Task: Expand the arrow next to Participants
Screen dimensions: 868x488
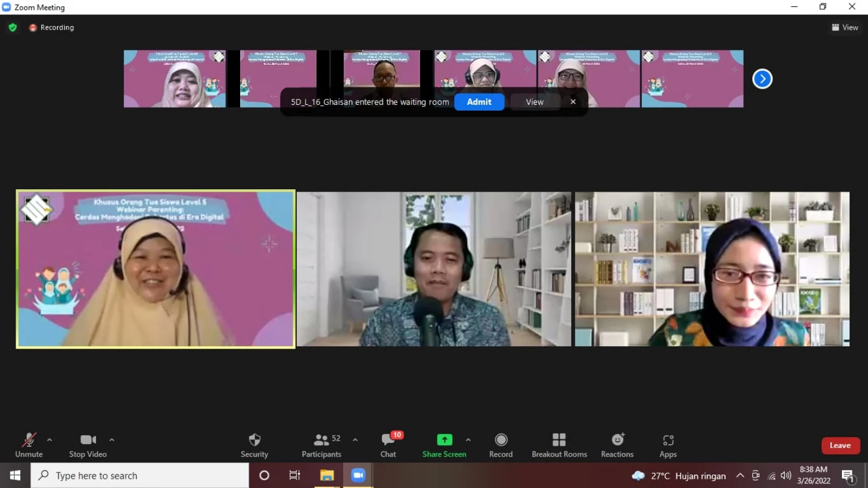Action: click(355, 440)
